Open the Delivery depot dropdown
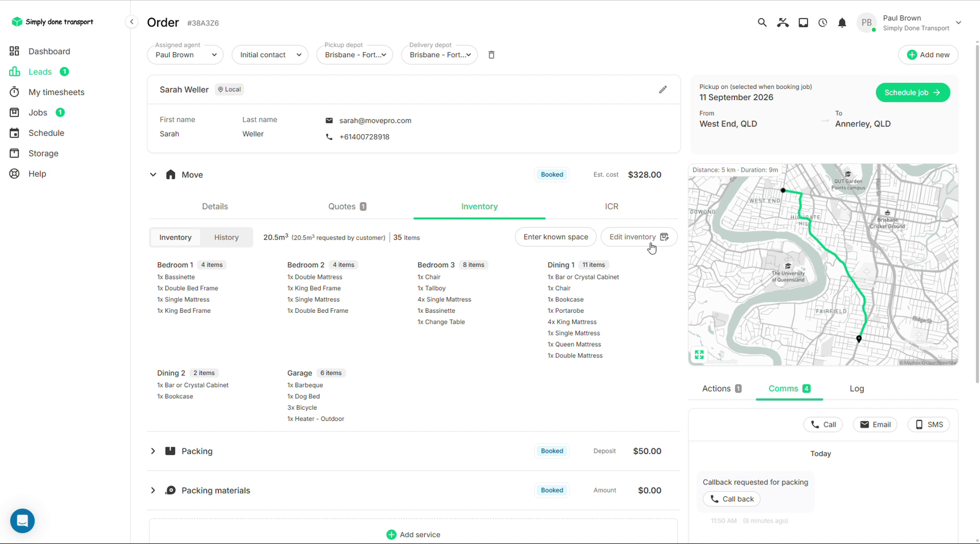The height and width of the screenshot is (544, 980). tap(440, 55)
